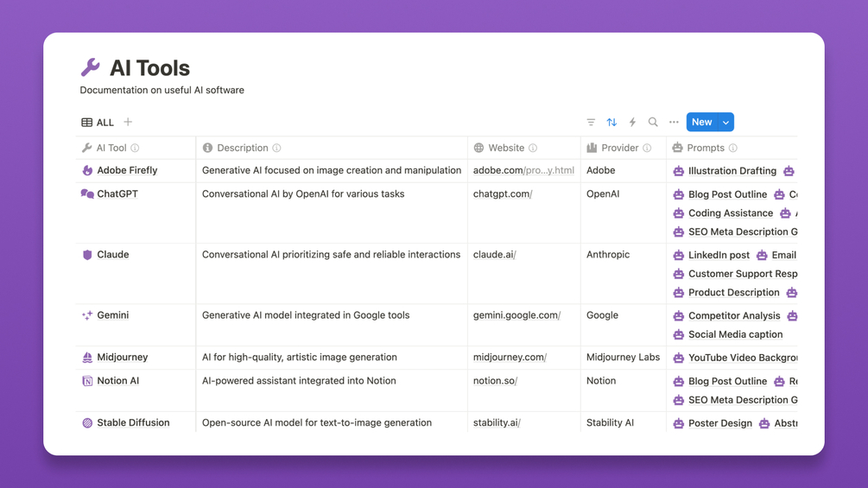Open the gemini.google.com link
868x488 pixels.
click(x=516, y=315)
